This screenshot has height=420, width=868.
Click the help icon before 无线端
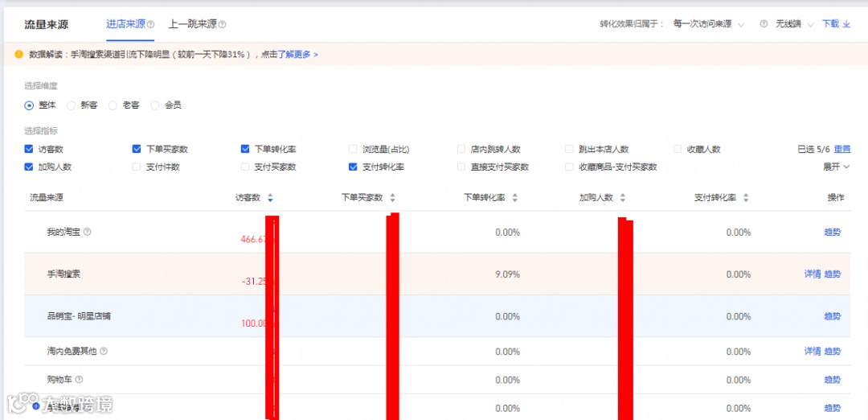coord(764,24)
